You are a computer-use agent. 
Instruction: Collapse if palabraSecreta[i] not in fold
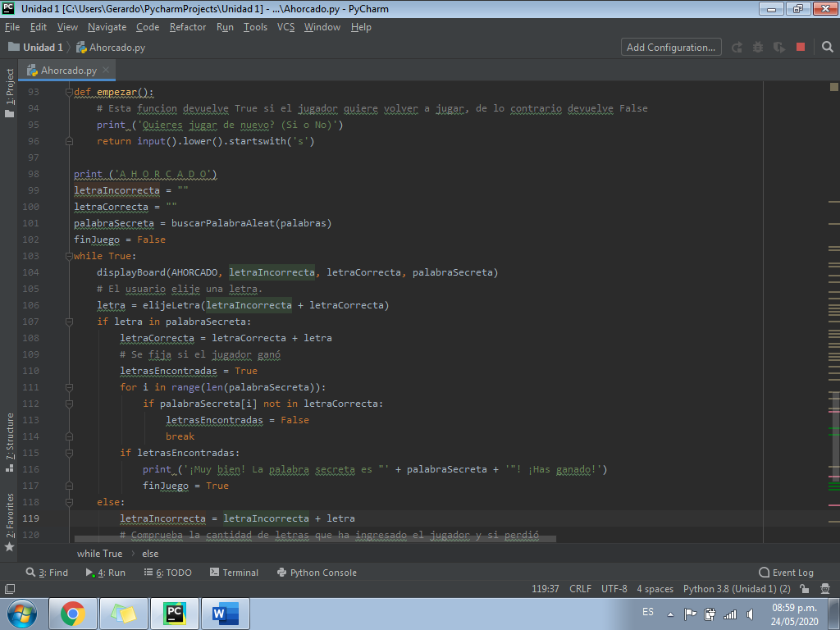point(69,404)
